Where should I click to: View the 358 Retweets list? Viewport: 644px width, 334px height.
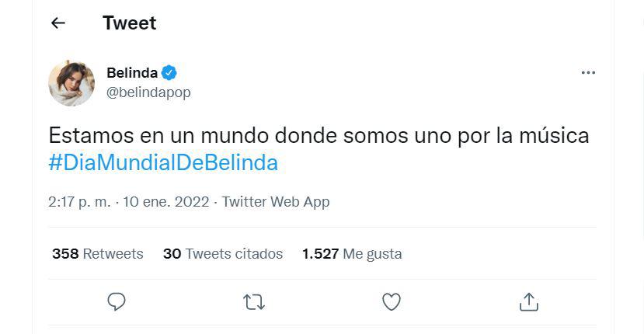[97, 254]
